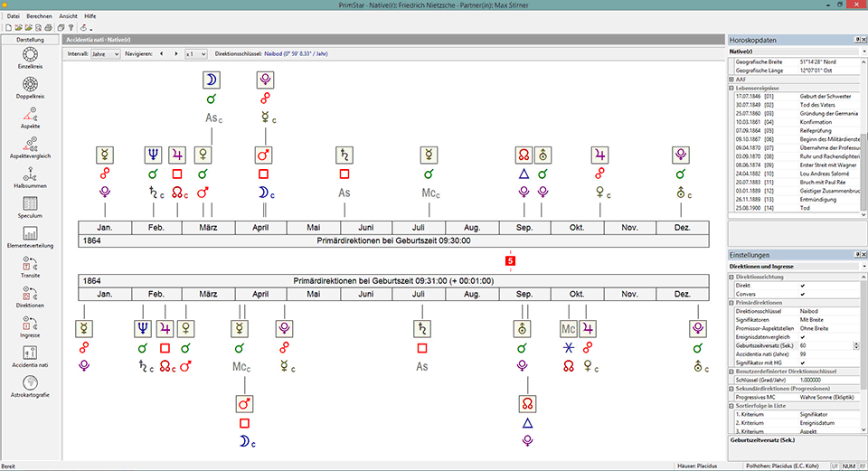Open dropdown arrow beside location toolbar icon
Image resolution: width=868 pixels, height=471 pixels.
[x=90, y=29]
